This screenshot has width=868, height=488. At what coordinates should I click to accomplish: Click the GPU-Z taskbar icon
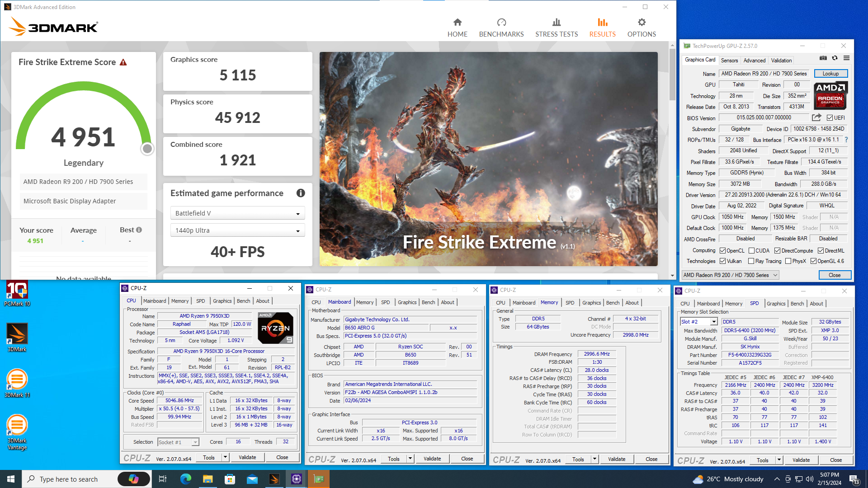[319, 479]
